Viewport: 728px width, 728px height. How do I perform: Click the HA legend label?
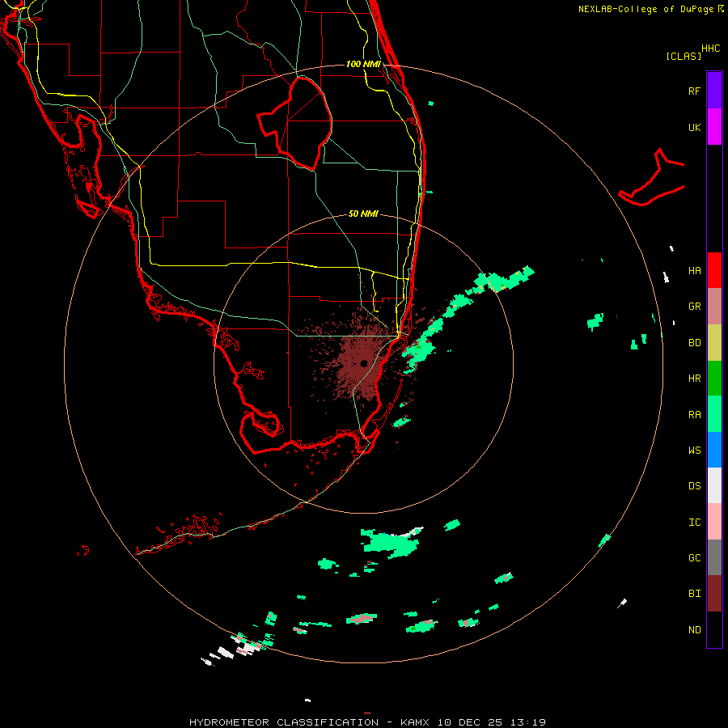tap(694, 271)
